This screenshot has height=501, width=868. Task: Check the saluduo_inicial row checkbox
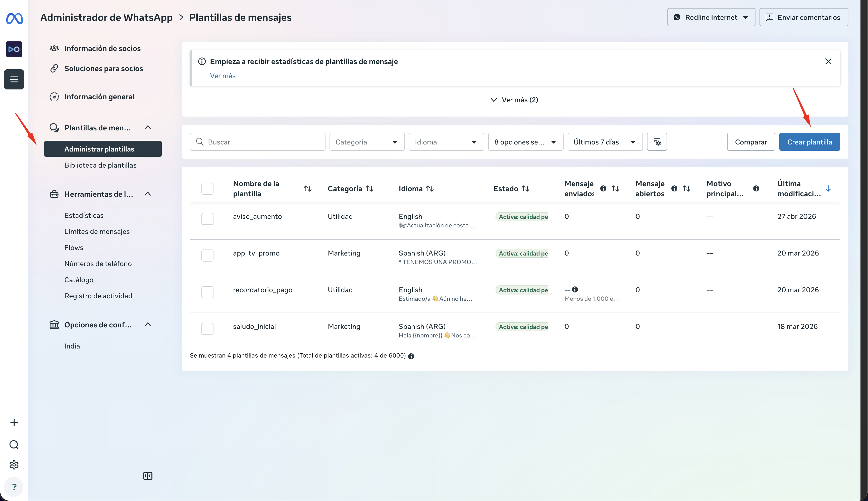[x=207, y=329]
